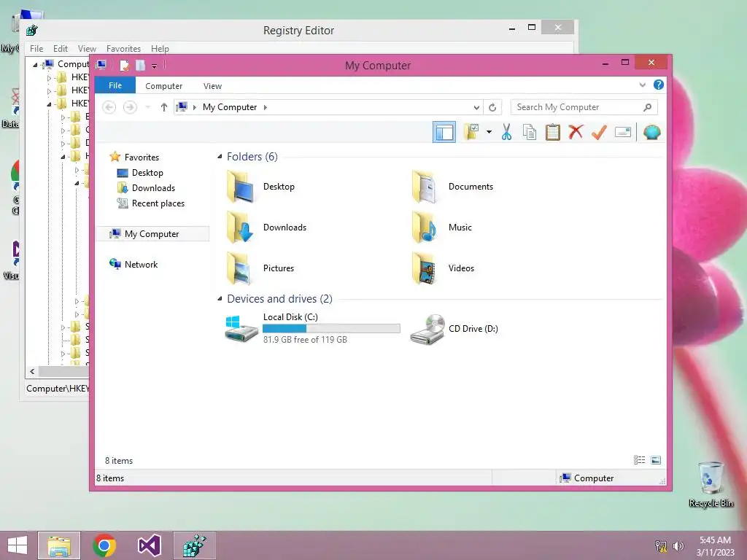Switch to Registry Editor taskbar icon

194,545
